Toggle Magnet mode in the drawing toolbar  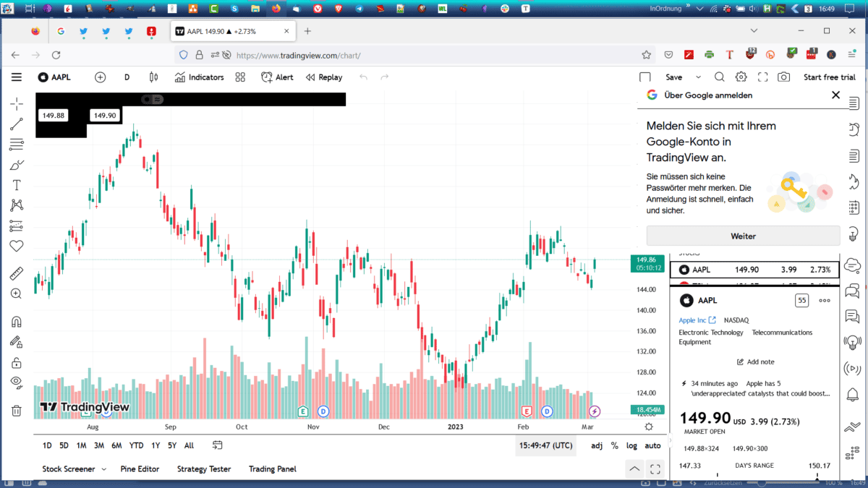[x=16, y=322]
